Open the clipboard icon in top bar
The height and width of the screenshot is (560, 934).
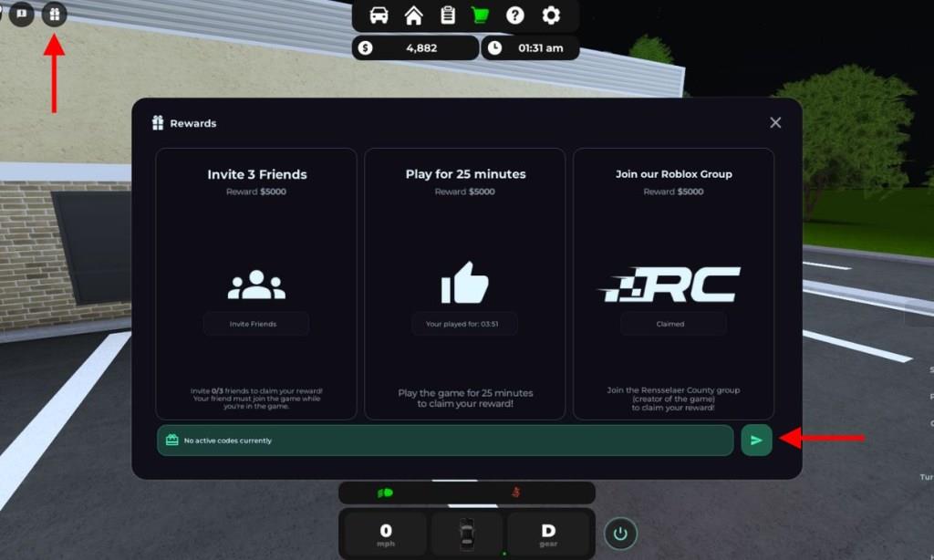tap(447, 16)
